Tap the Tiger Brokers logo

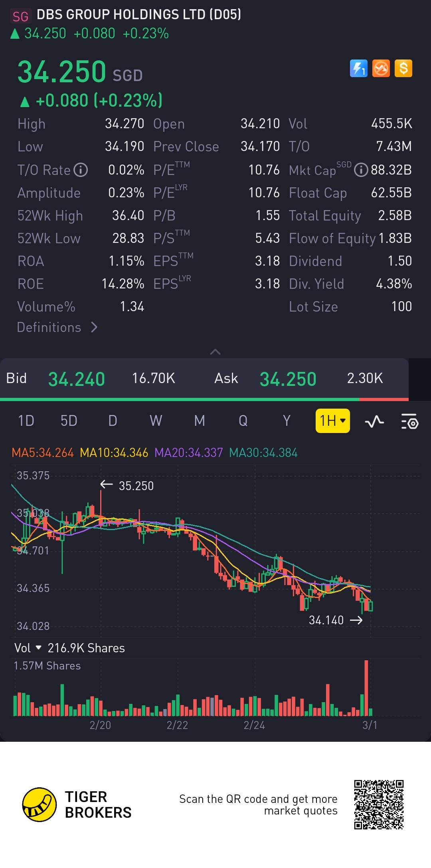(77, 804)
